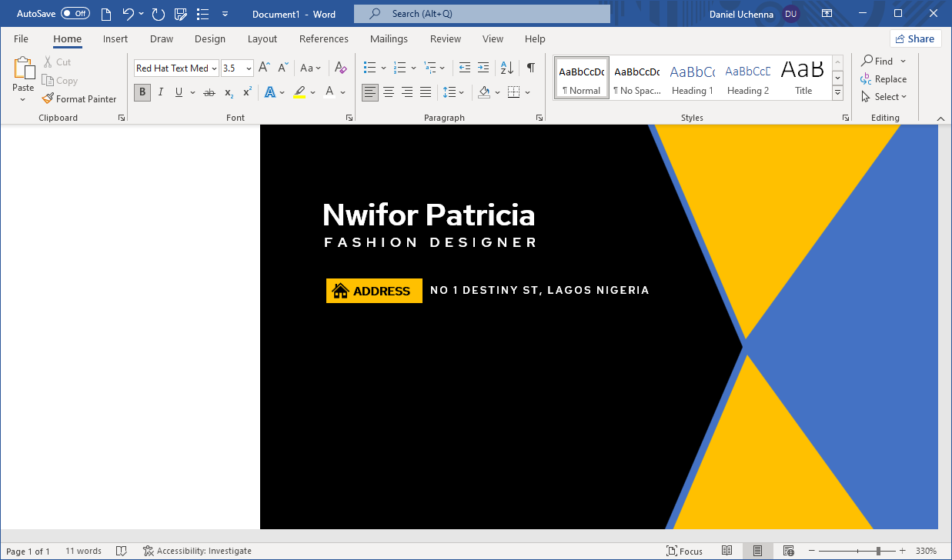Increase the paragraph indent
Image resolution: width=952 pixels, height=560 pixels.
click(483, 68)
